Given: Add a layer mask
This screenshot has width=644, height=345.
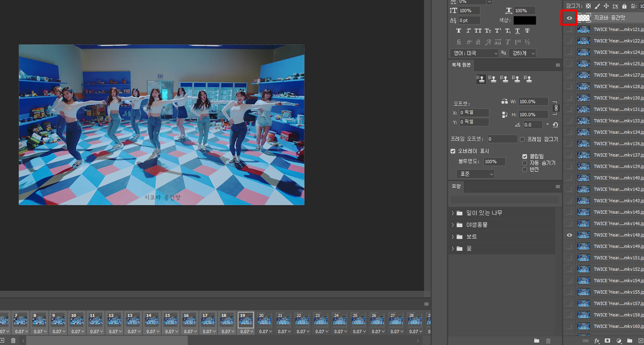Looking at the screenshot, I should (608, 341).
